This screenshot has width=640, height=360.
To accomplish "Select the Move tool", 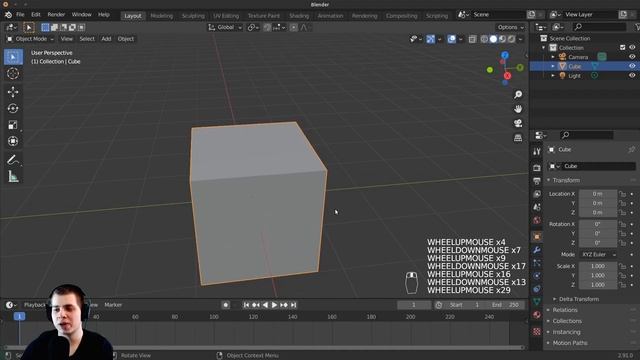I will (x=13, y=92).
